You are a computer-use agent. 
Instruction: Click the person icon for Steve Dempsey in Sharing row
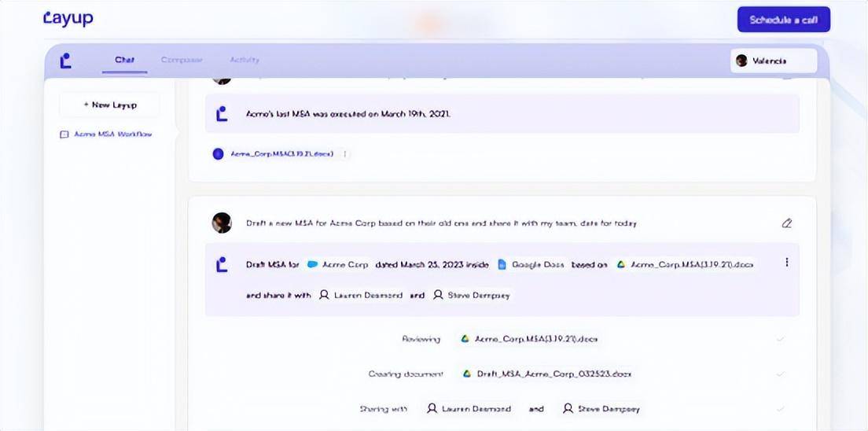coord(568,409)
